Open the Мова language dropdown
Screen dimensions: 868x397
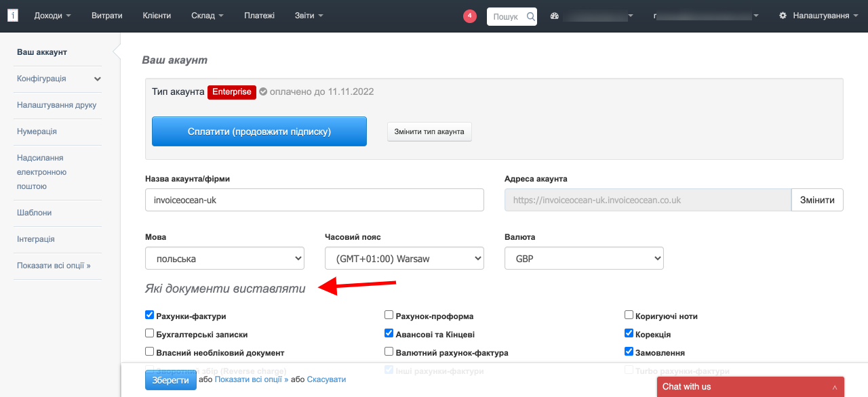[x=224, y=258]
